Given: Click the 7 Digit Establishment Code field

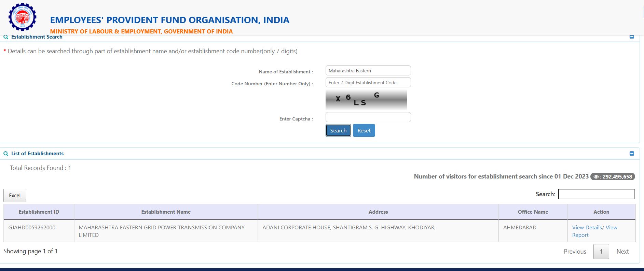Looking at the screenshot, I should [x=368, y=83].
